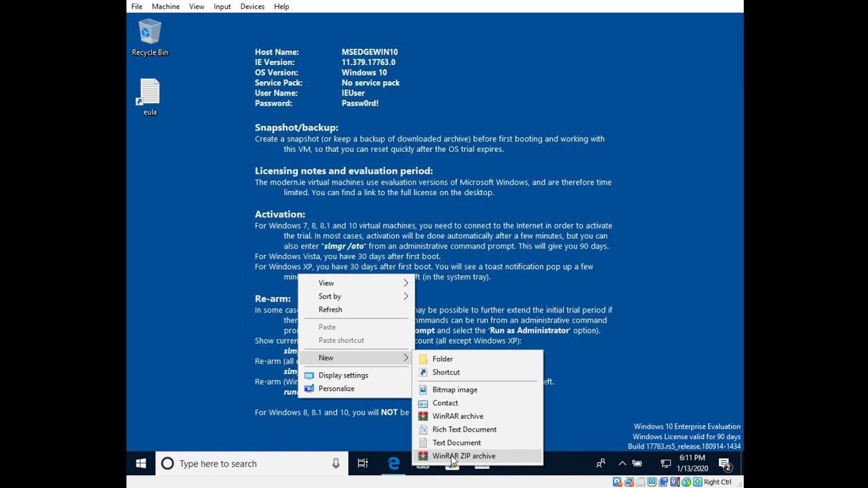This screenshot has width=868, height=488.
Task: Open the People icon in the taskbar
Action: [601, 464]
